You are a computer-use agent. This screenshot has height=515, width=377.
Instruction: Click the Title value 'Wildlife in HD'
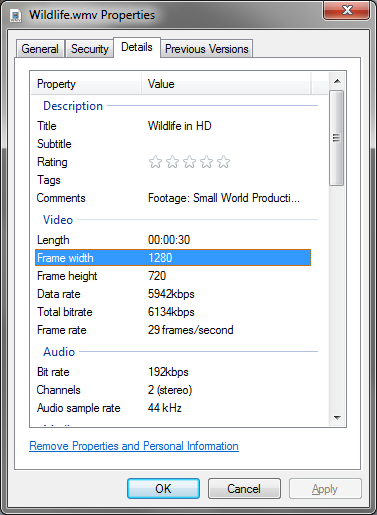pyautogui.click(x=180, y=126)
